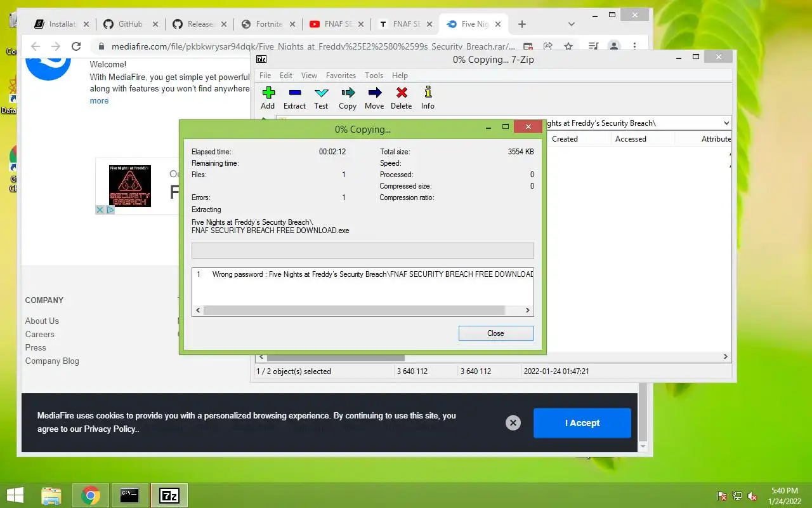Click the Action Center flag tray icon
812x508 pixels.
point(722,496)
